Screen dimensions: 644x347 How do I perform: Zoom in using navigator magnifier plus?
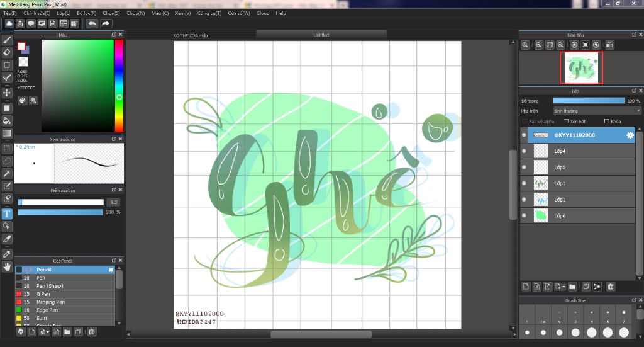[538, 45]
